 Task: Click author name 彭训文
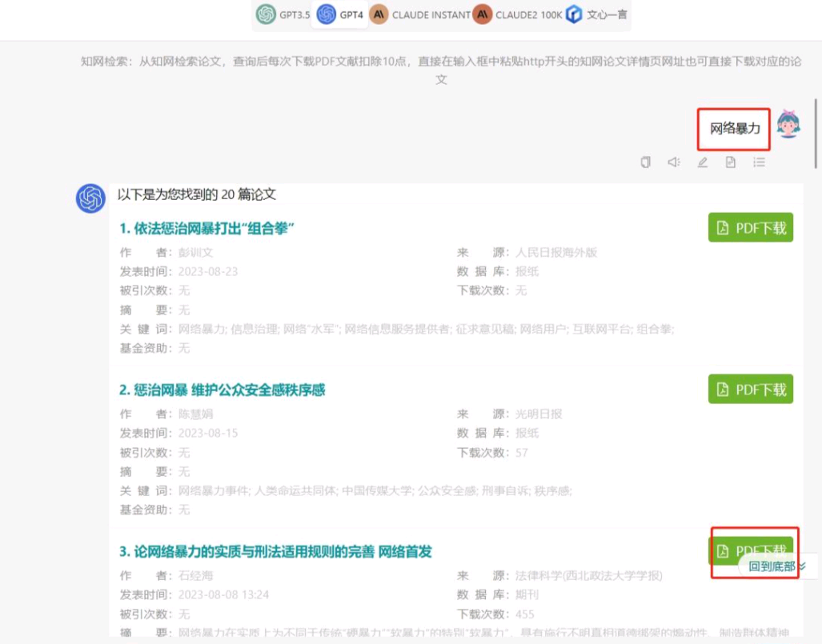point(195,253)
